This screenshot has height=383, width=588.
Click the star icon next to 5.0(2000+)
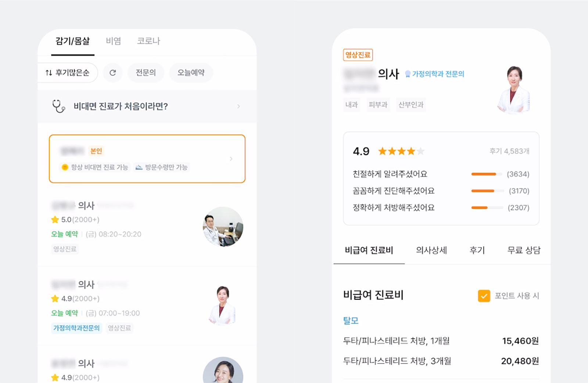(x=55, y=220)
